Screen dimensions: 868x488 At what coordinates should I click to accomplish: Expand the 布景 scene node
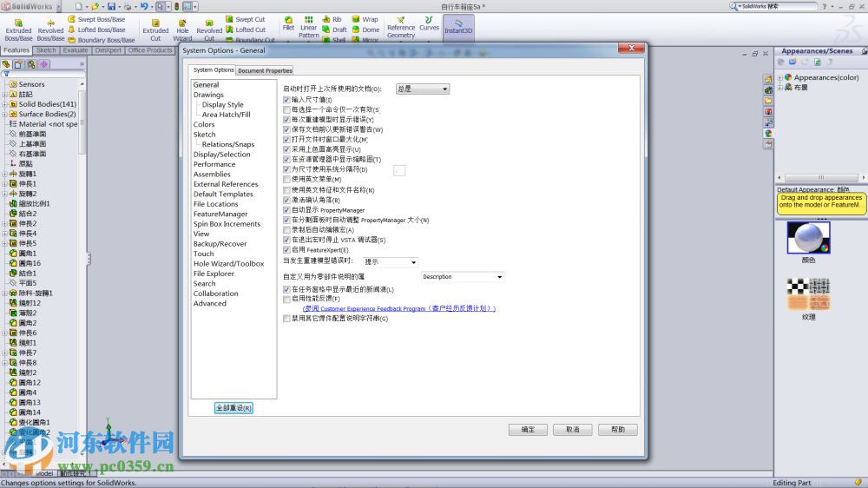click(x=780, y=88)
